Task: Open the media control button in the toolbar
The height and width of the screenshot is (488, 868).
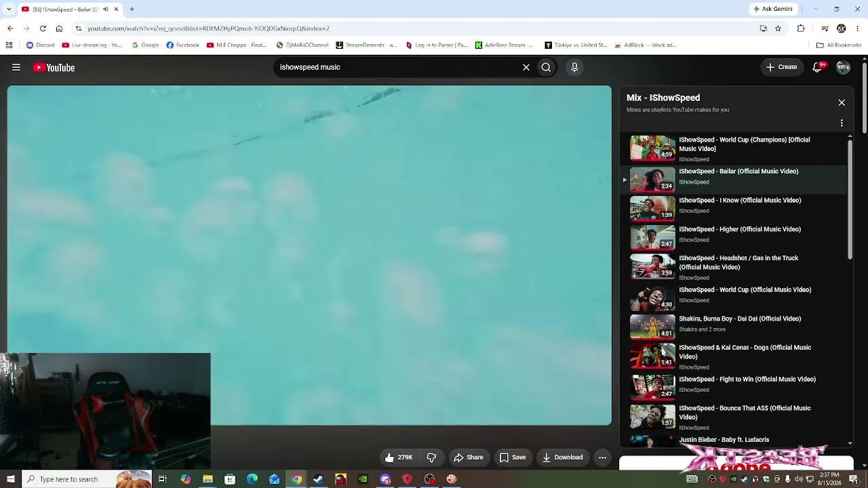Action: [825, 28]
